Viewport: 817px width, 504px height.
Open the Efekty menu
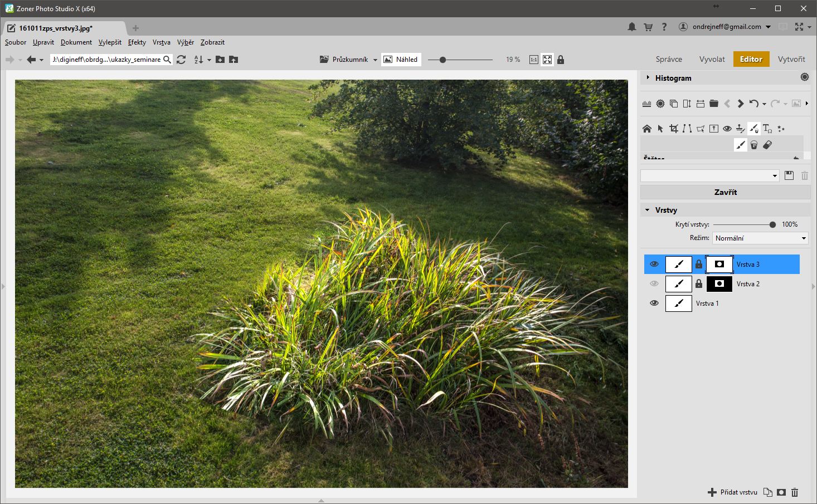coord(137,42)
